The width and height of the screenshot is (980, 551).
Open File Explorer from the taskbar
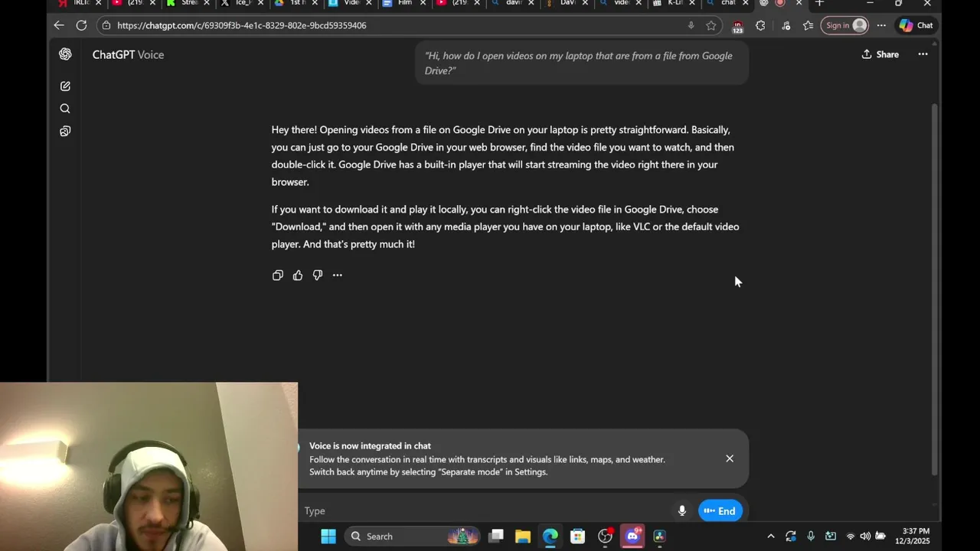coord(523,536)
